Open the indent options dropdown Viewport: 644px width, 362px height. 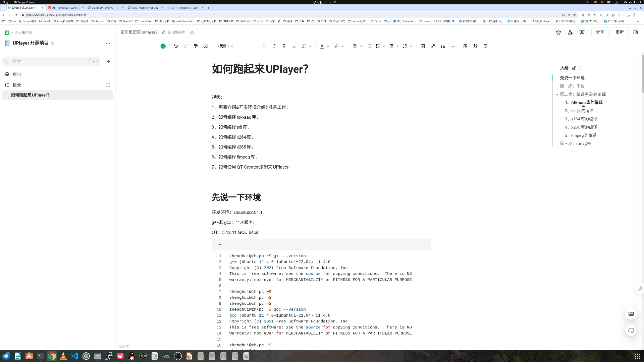click(x=398, y=46)
